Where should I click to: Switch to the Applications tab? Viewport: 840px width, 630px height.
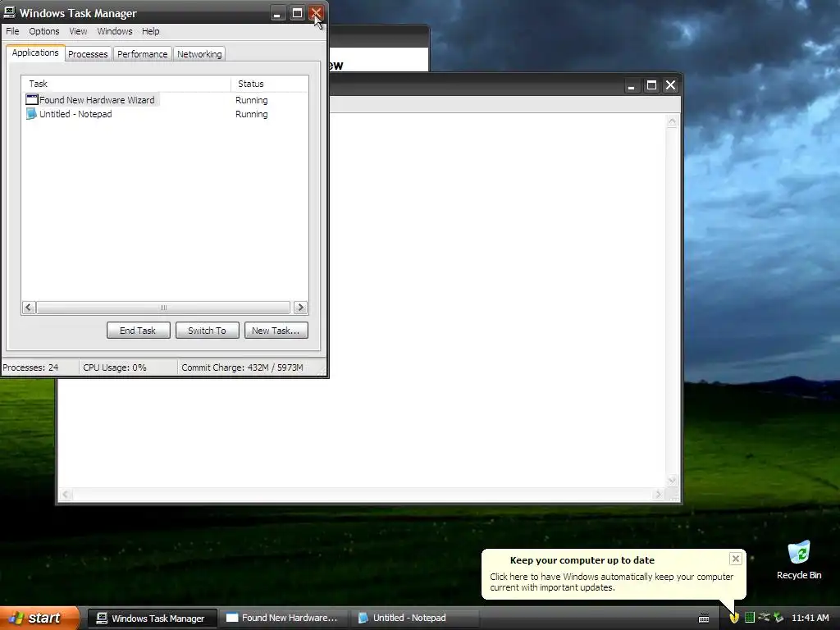click(x=35, y=52)
